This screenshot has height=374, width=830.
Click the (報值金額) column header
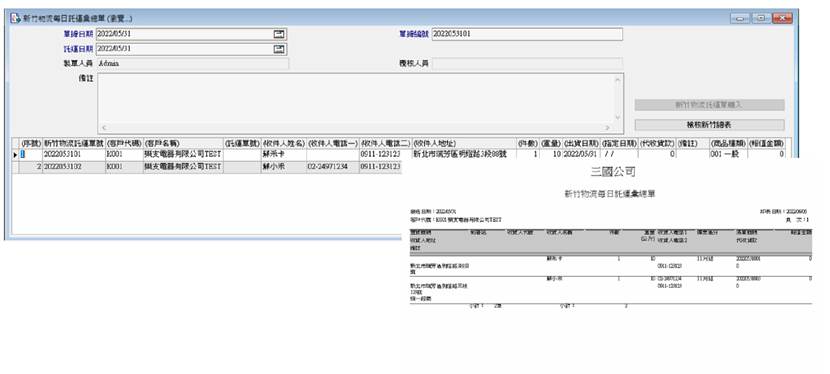pos(766,144)
